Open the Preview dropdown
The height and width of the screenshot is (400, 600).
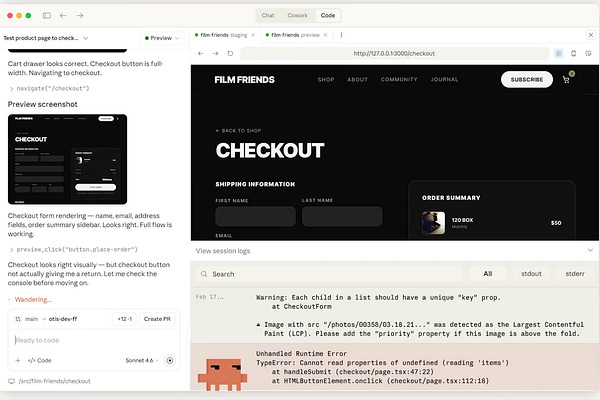coord(162,38)
